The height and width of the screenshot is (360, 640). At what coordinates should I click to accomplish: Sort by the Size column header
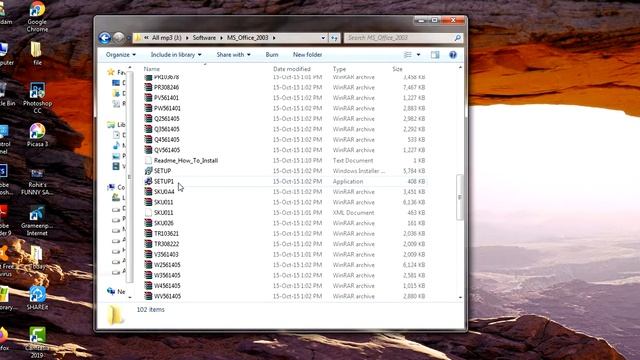[397, 69]
